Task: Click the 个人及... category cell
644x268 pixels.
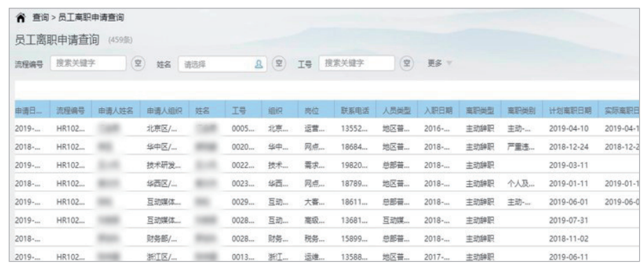Action: (521, 184)
